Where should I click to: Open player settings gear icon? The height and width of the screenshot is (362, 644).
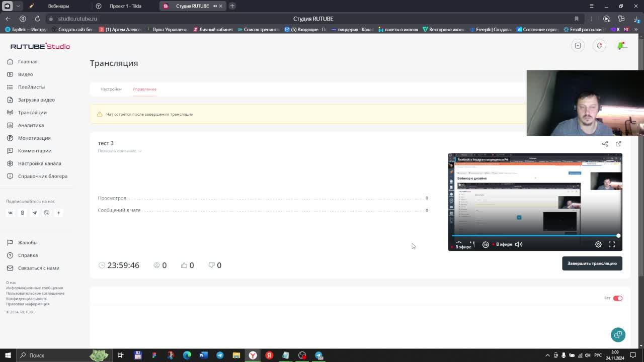click(x=598, y=244)
